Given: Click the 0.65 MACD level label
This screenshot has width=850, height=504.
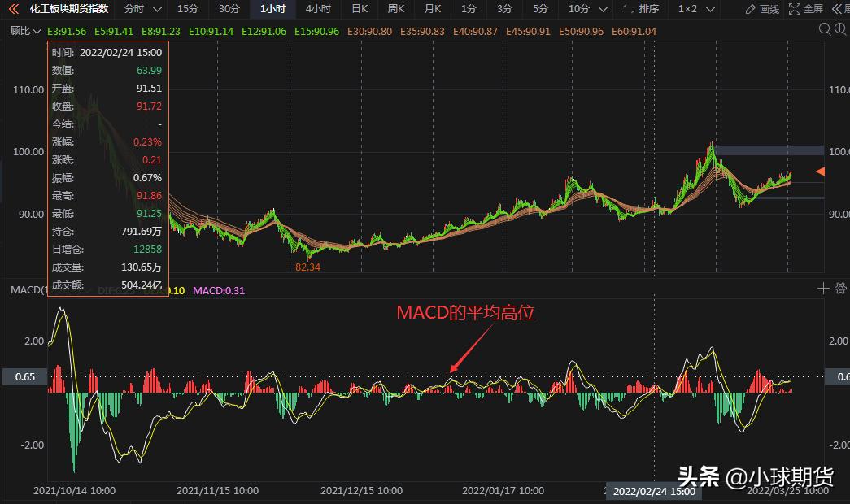Looking at the screenshot, I should pyautogui.click(x=24, y=376).
